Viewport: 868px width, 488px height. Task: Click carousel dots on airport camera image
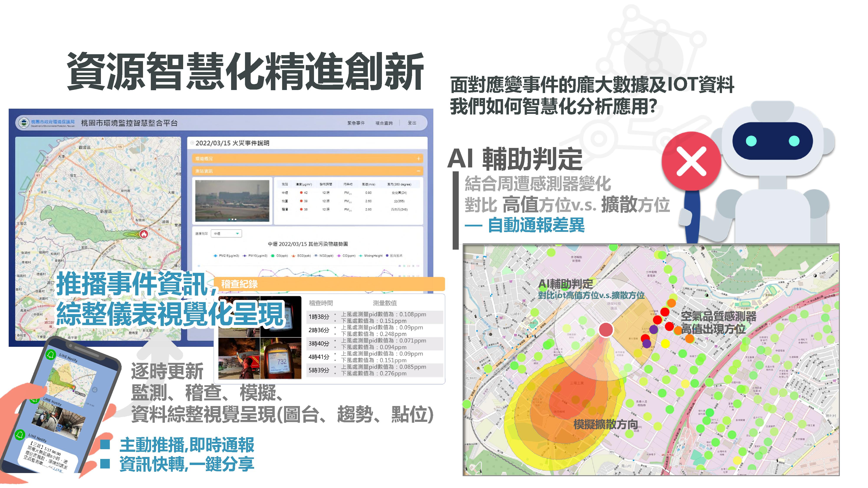tap(232, 219)
